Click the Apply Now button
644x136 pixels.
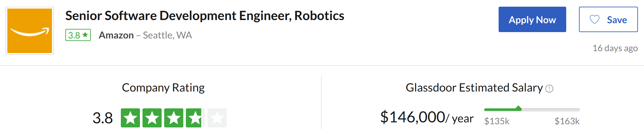532,19
